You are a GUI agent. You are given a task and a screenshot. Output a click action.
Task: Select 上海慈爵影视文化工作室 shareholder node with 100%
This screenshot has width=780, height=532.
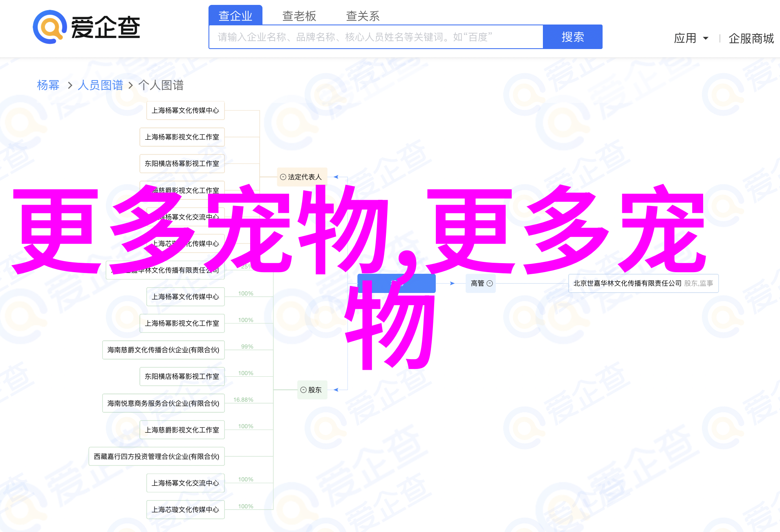coord(182,430)
